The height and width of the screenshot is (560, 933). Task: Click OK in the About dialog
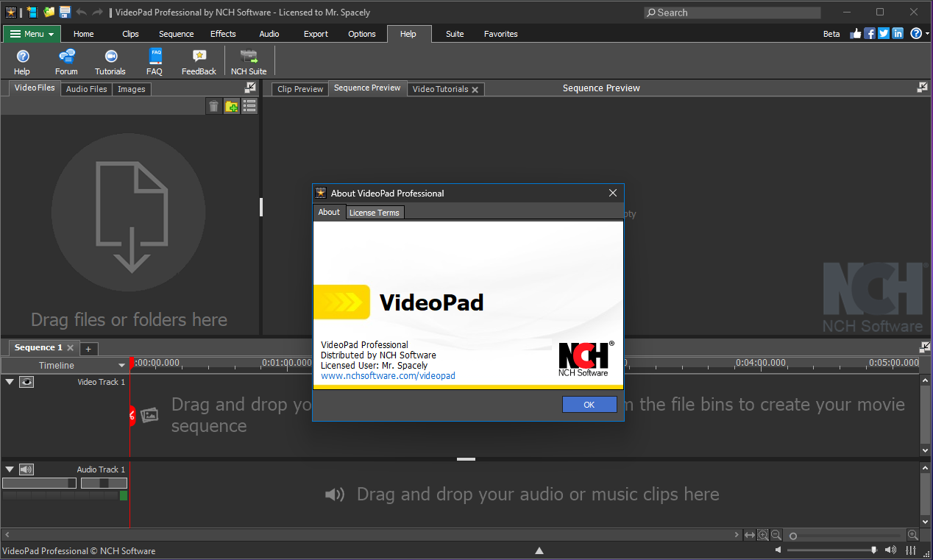point(589,405)
